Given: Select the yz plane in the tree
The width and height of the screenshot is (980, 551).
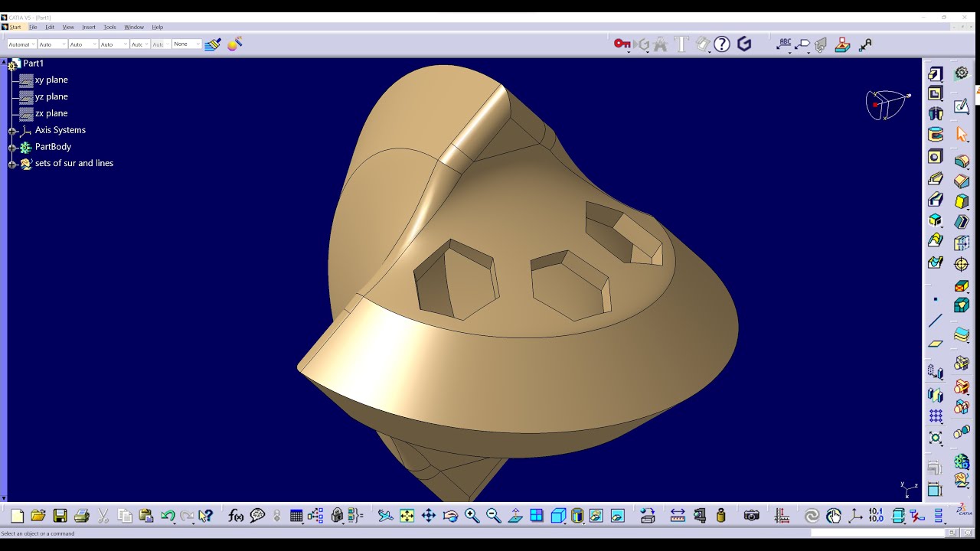Looking at the screenshot, I should coord(51,96).
